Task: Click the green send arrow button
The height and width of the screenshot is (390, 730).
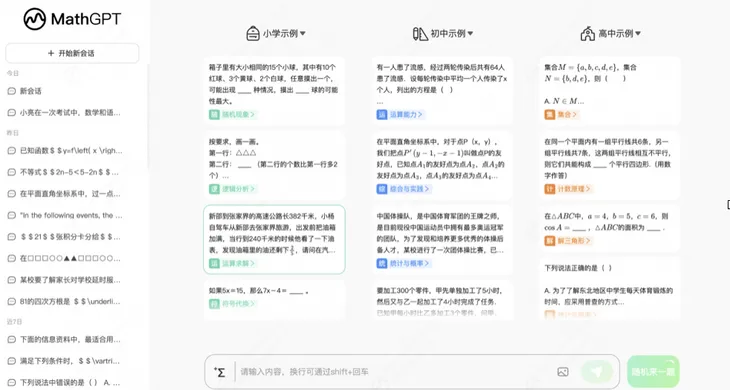Action: point(597,371)
